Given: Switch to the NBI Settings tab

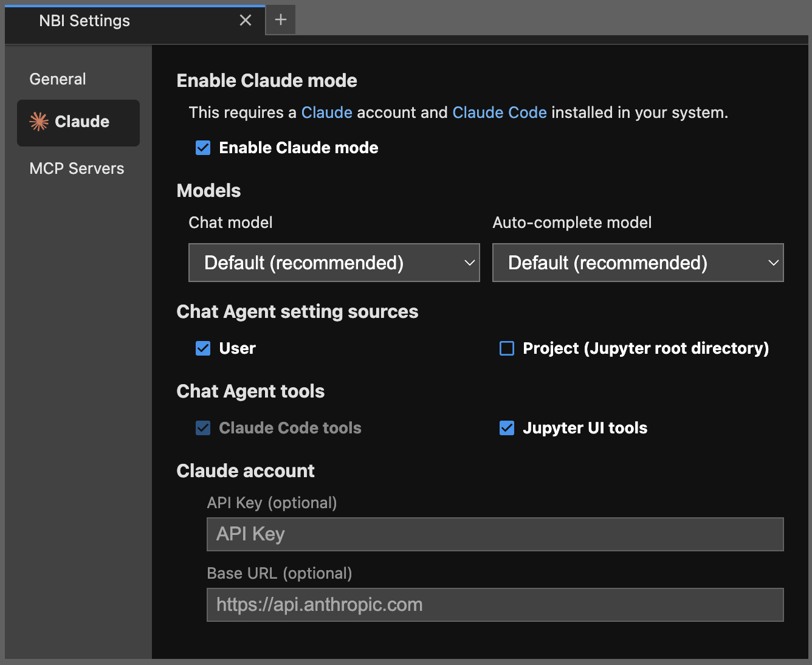Looking at the screenshot, I should point(84,20).
